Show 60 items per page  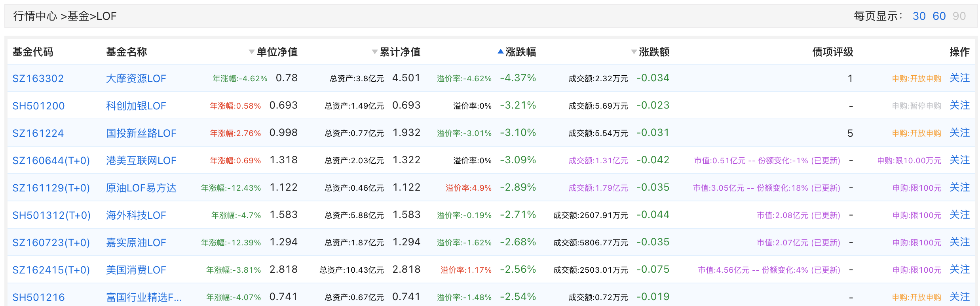[939, 16]
